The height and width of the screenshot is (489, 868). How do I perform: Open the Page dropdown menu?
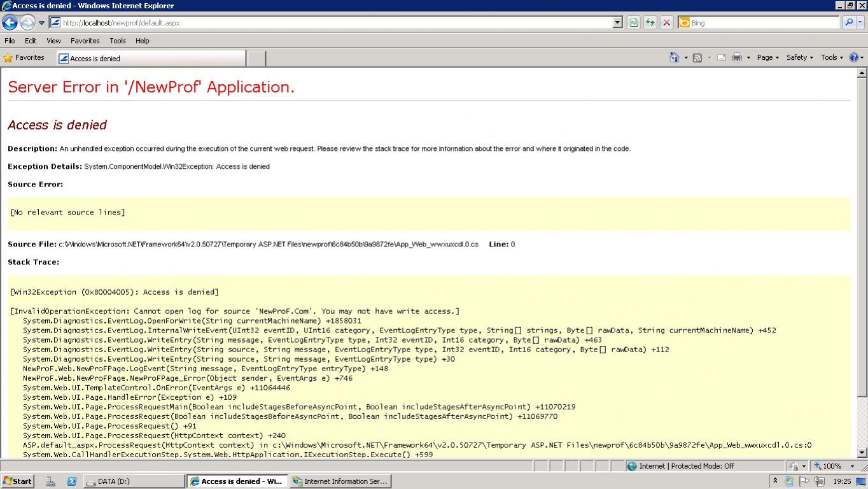click(767, 57)
